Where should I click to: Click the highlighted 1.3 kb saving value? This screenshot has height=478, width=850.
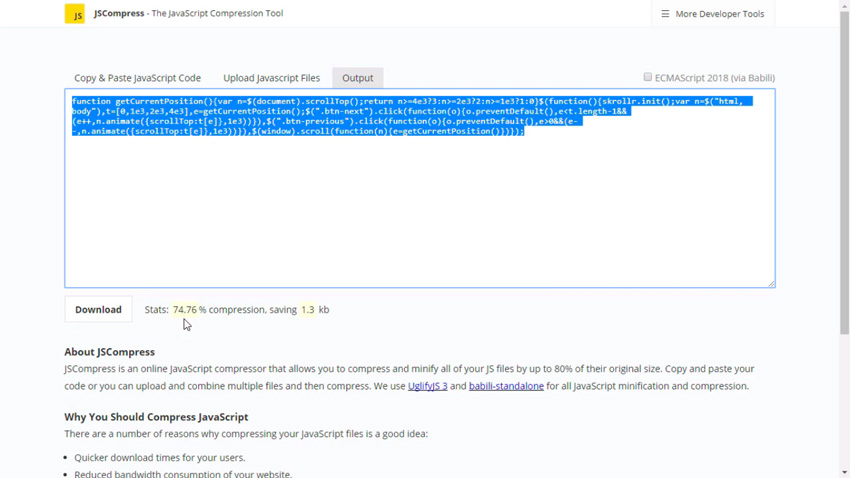(307, 310)
